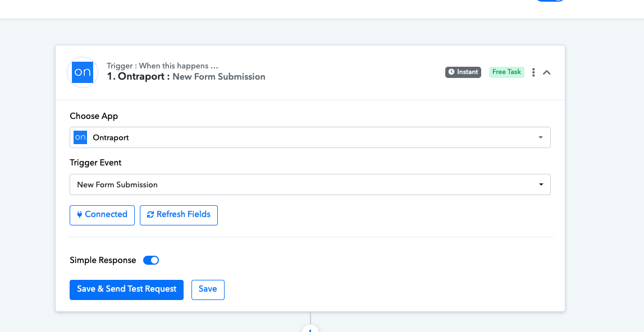This screenshot has width=644, height=332.
Task: Click the Trigger Event label
Action: 95,163
